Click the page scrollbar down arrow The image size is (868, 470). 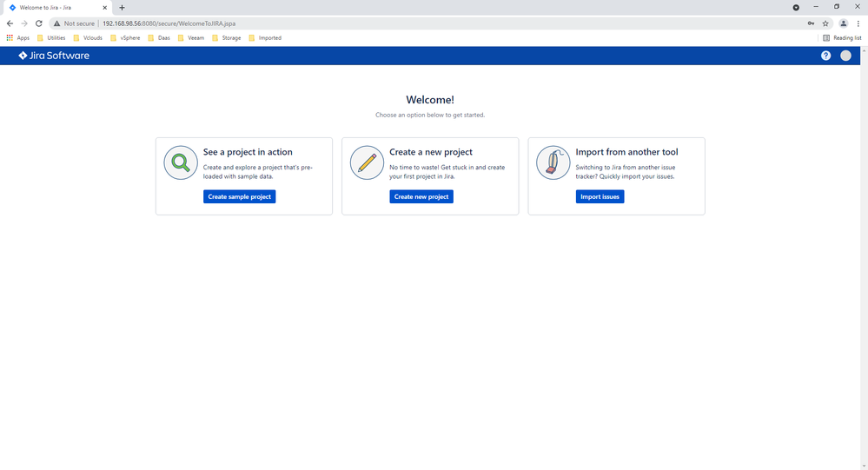coord(865,467)
